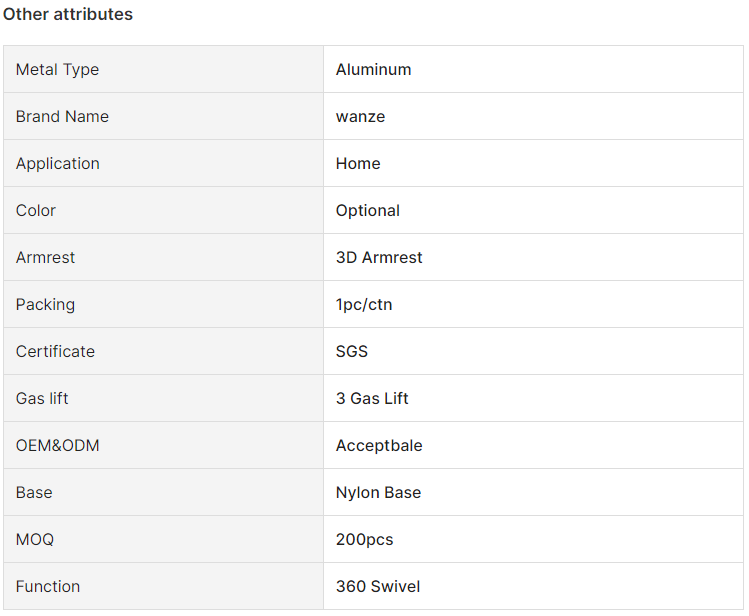Click the 1pc/ctn packing value
The width and height of the screenshot is (749, 616).
[364, 305]
